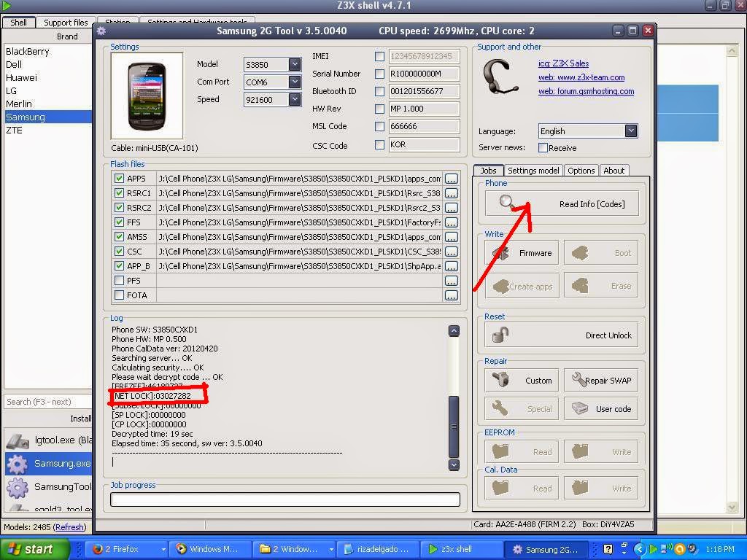Click the Read Info [Codes] magnifier icon

[x=508, y=203]
